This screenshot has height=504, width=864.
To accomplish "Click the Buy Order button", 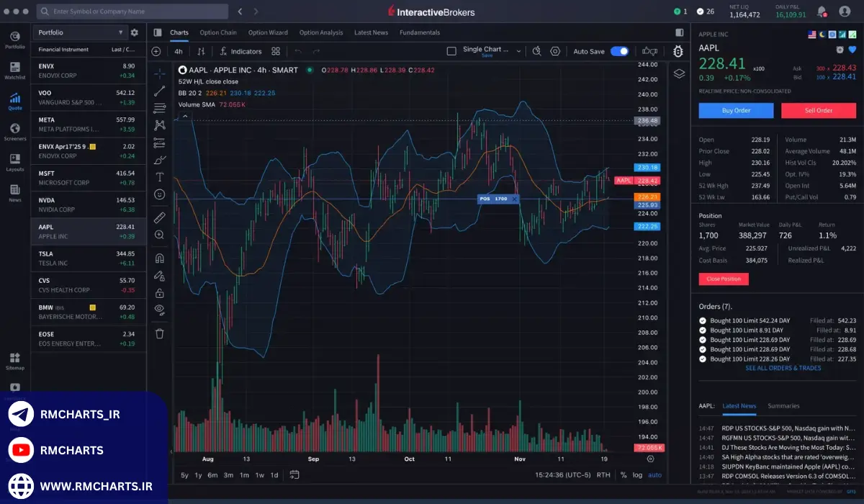I will [736, 110].
